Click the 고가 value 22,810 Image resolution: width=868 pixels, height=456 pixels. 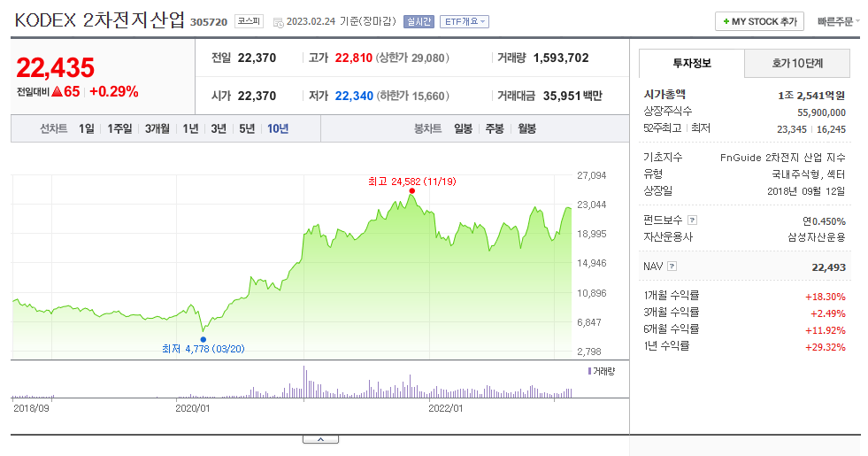click(354, 58)
